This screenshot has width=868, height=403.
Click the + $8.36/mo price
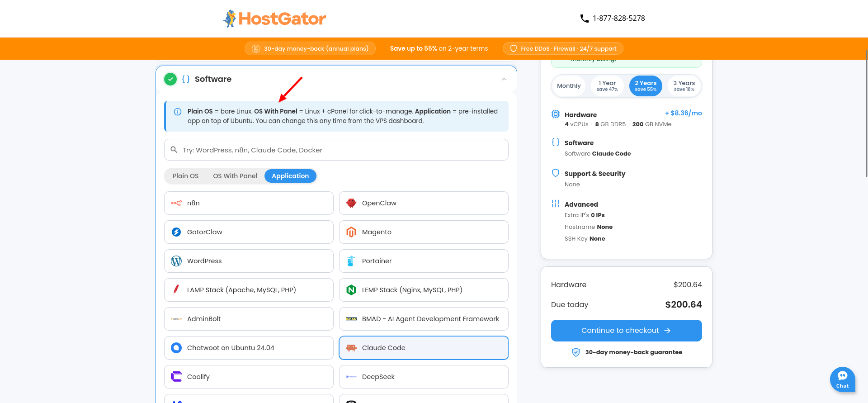(683, 113)
